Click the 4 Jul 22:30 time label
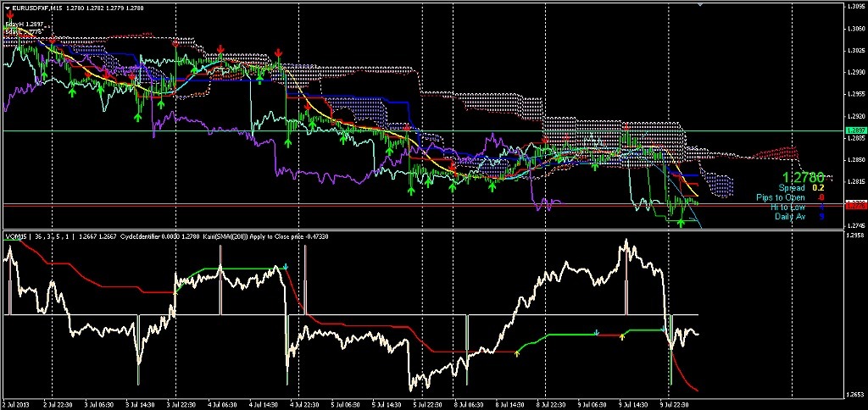 (304, 405)
